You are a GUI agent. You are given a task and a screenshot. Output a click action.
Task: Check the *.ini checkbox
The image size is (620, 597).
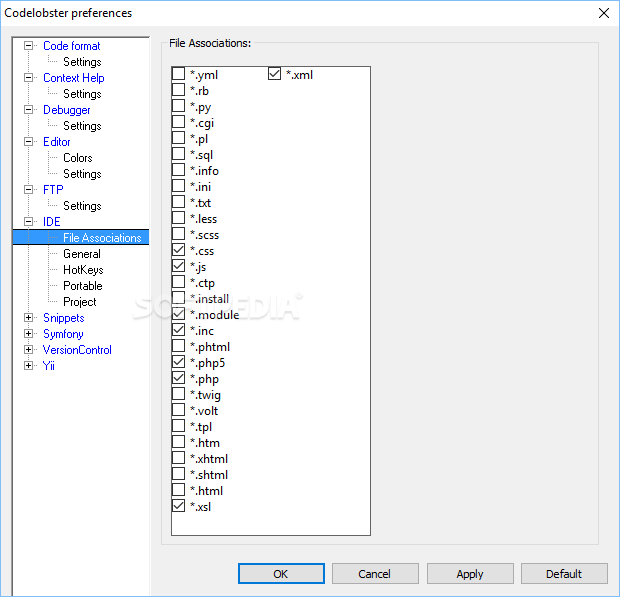(x=178, y=186)
